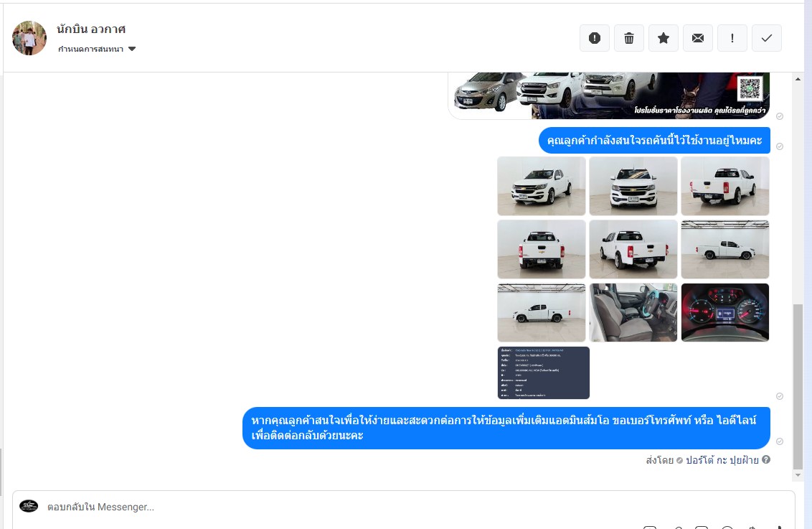Open the dark vehicle specification sheet image
This screenshot has height=529, width=812.
(543, 373)
